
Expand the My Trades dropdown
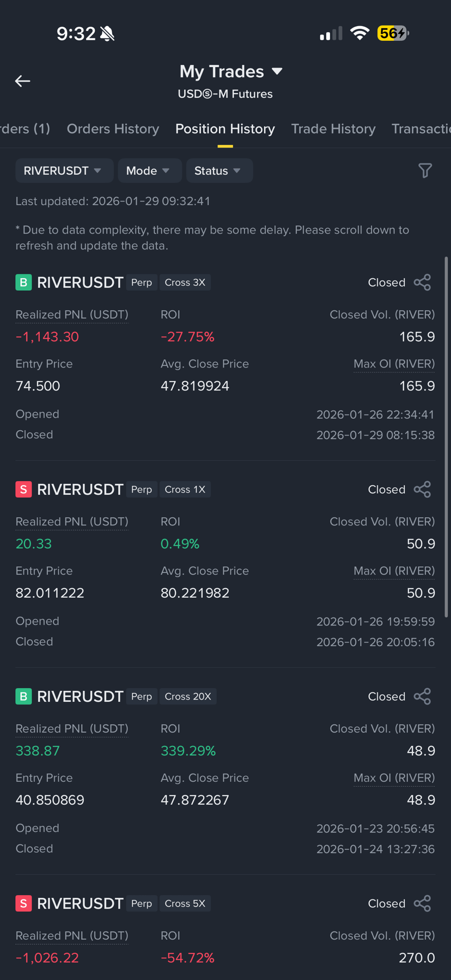pyautogui.click(x=231, y=71)
